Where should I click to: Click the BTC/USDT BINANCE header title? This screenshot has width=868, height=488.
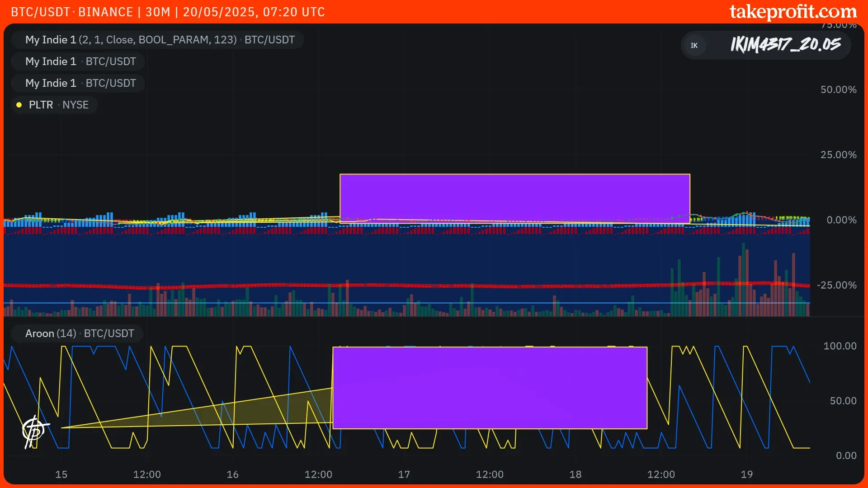click(71, 12)
